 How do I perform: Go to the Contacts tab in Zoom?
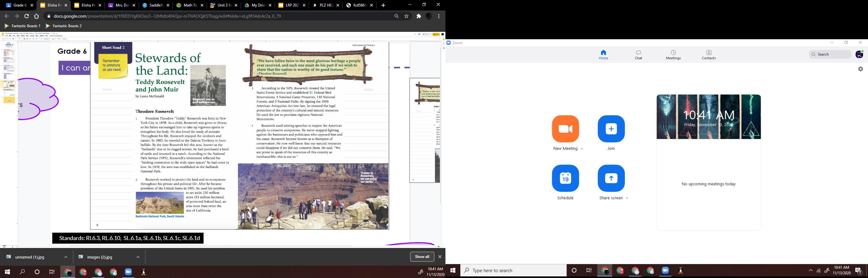click(708, 55)
